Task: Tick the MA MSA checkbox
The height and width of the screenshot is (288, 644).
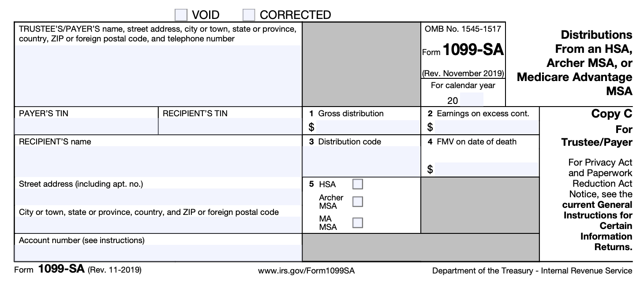Action: 358,222
